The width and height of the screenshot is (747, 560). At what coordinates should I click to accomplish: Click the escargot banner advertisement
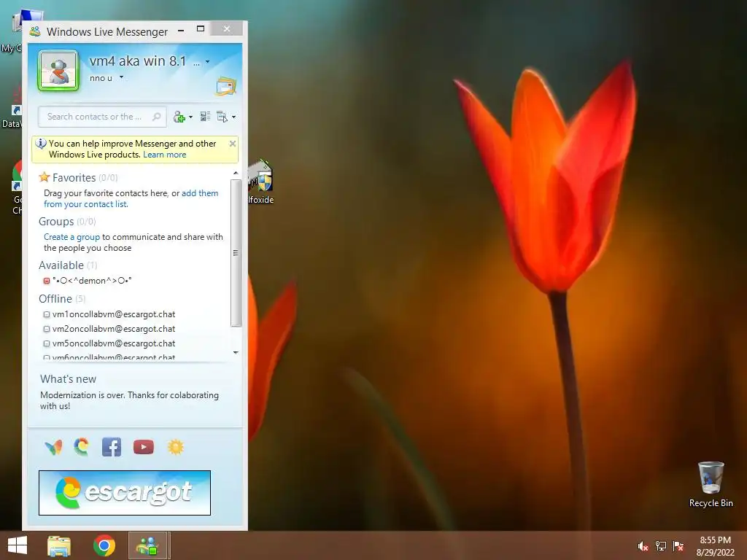pyautogui.click(x=125, y=493)
